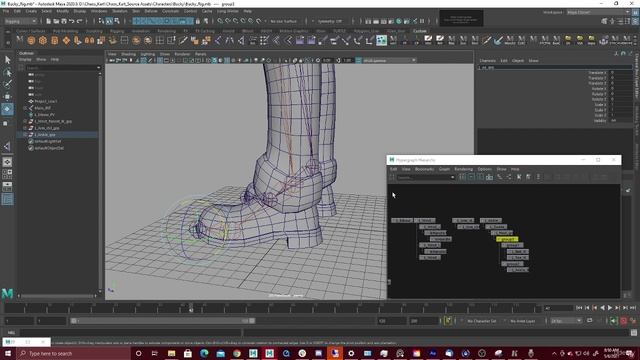The image size is (640, 360).
Task: Click the Outliner search field
Action: 63,68
